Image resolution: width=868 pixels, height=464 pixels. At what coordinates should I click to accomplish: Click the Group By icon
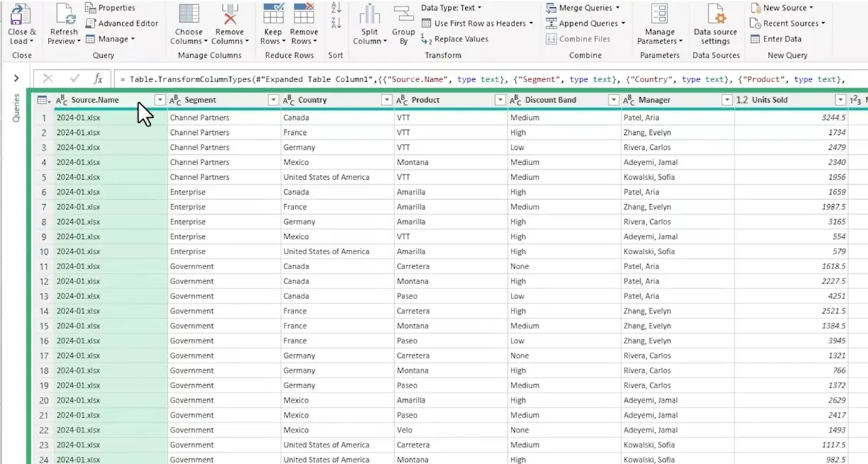tap(404, 16)
